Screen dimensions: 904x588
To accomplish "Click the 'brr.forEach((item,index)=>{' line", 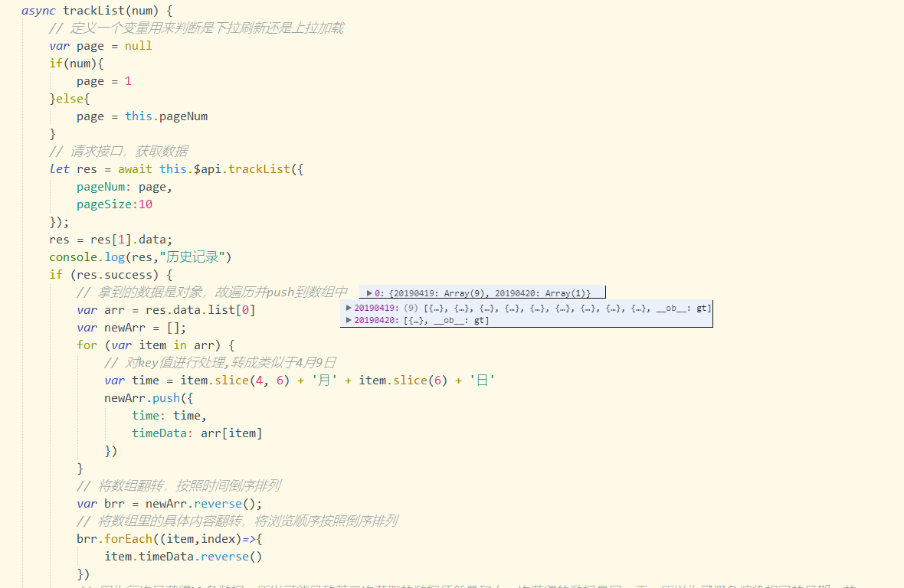I will click(x=169, y=539).
